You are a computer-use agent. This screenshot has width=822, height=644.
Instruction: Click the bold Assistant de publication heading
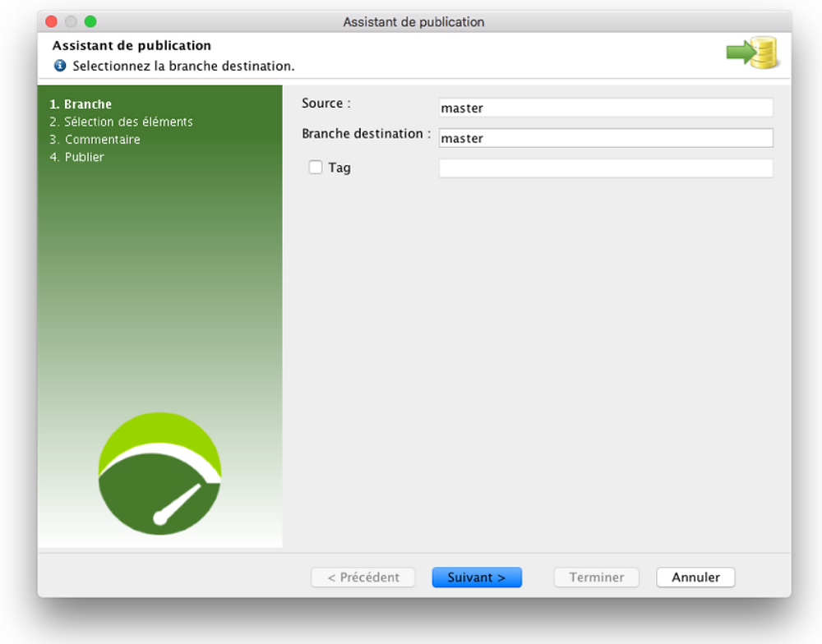(x=132, y=45)
